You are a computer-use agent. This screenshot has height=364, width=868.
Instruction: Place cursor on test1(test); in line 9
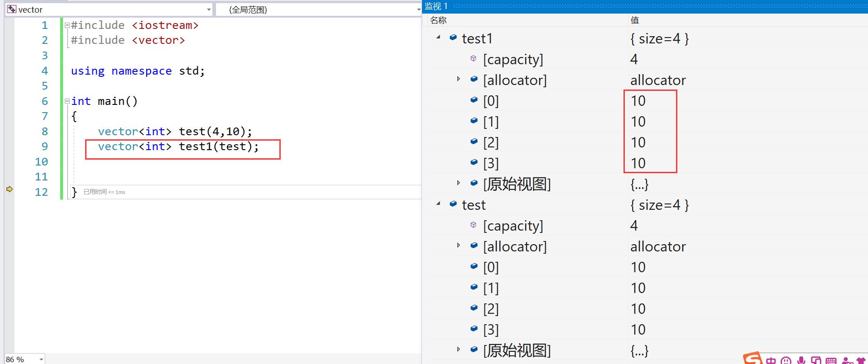pyautogui.click(x=219, y=147)
